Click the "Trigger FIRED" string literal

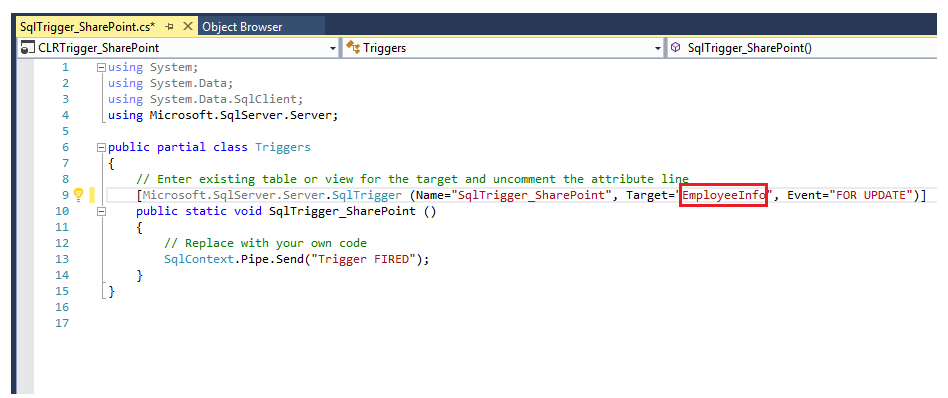point(363,259)
